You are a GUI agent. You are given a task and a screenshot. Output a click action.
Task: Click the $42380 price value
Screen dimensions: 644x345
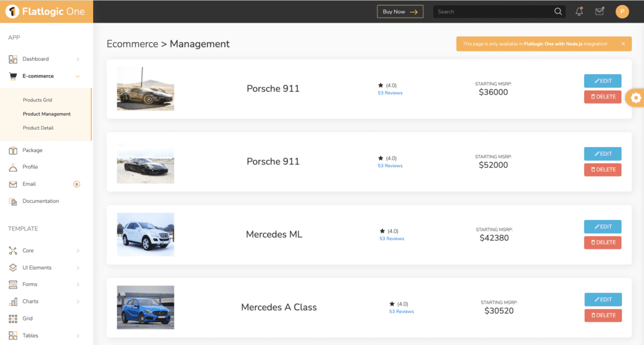click(x=494, y=238)
